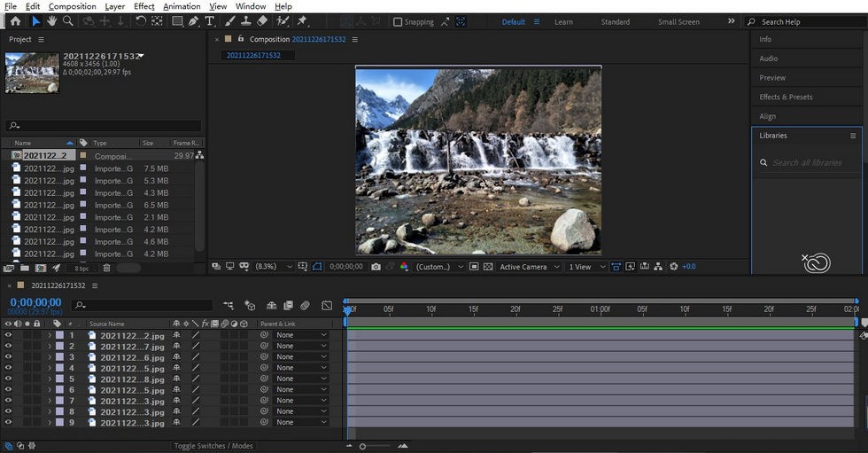This screenshot has width=868, height=453.
Task: Switch to the Learn workspace
Action: coord(563,22)
